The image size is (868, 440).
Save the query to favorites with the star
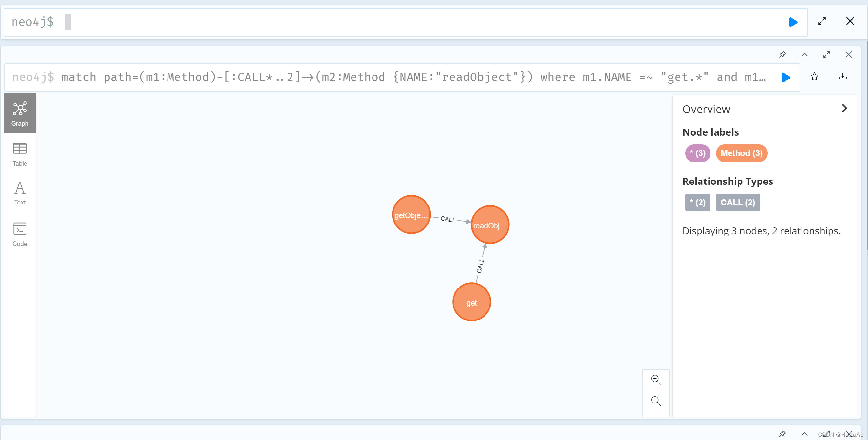pos(814,77)
